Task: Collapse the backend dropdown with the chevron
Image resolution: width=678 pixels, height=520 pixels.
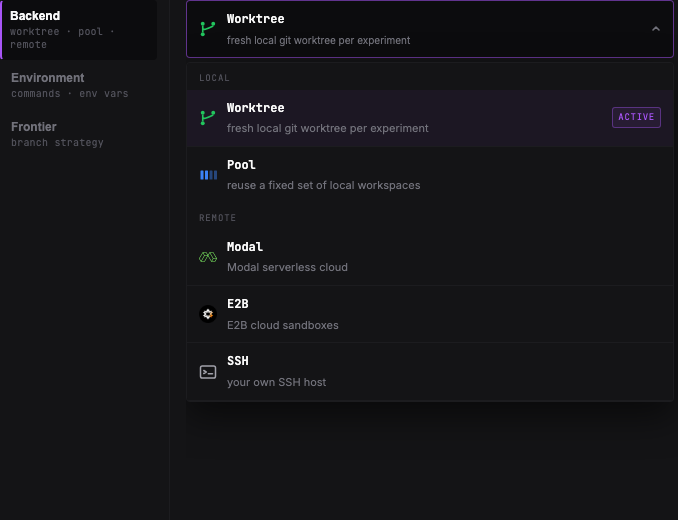Action: click(x=656, y=29)
